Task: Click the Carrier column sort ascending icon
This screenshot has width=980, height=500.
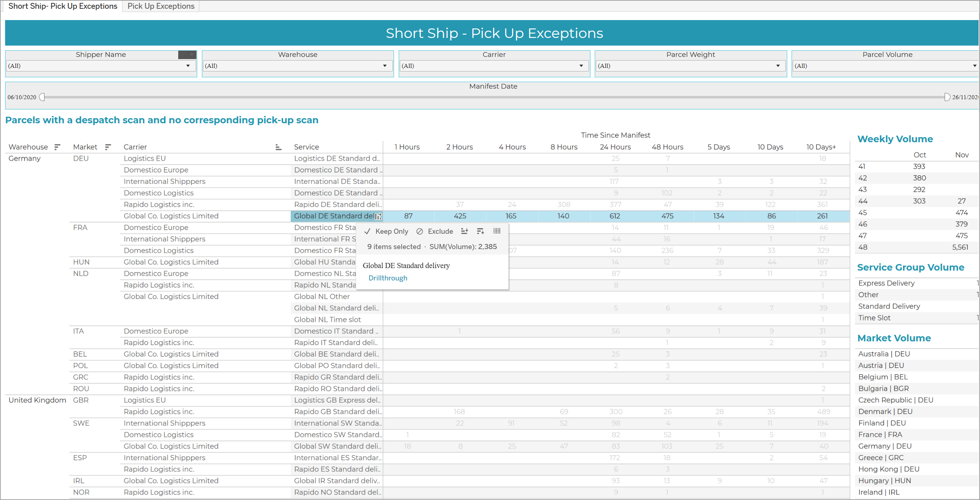Action: (x=278, y=147)
